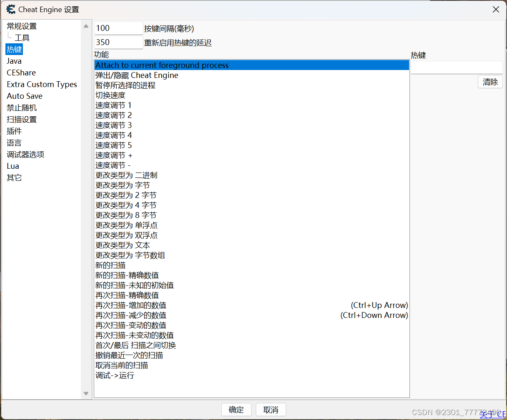Select 更改类型为 字节 function

pos(252,185)
